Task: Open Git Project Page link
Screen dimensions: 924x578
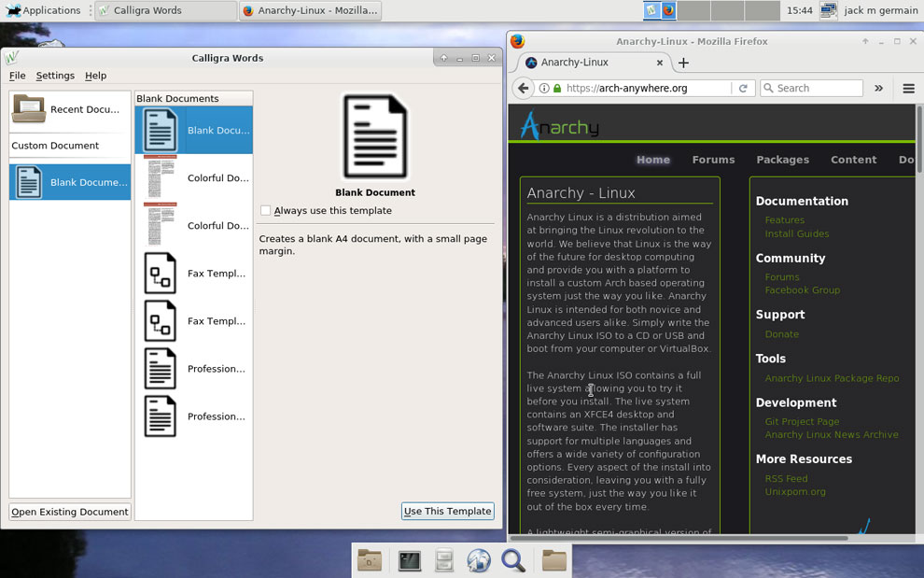Action: pyautogui.click(x=802, y=421)
